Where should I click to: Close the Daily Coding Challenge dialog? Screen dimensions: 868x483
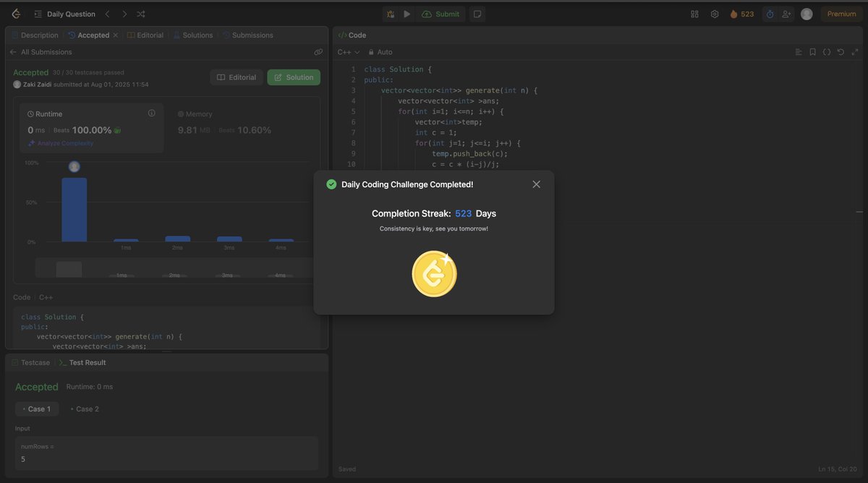click(x=536, y=184)
